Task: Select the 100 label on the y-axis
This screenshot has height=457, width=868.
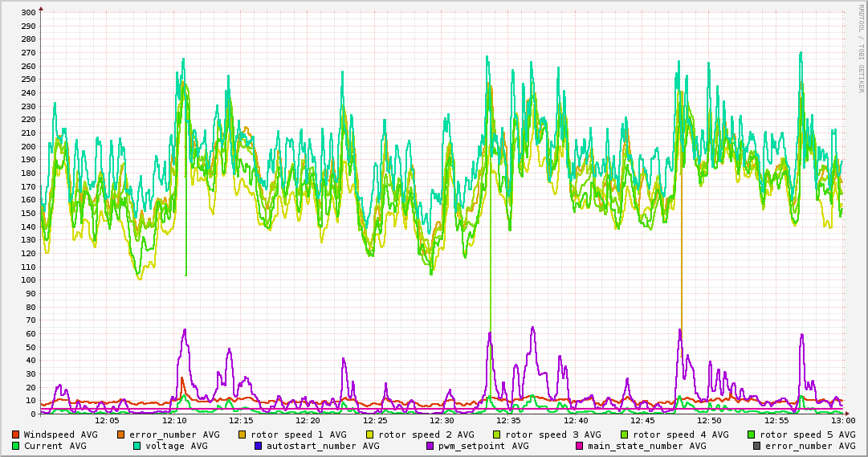Action: pyautogui.click(x=27, y=280)
